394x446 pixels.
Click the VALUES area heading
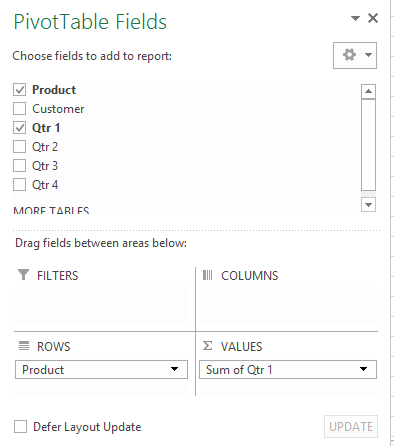[242, 347]
